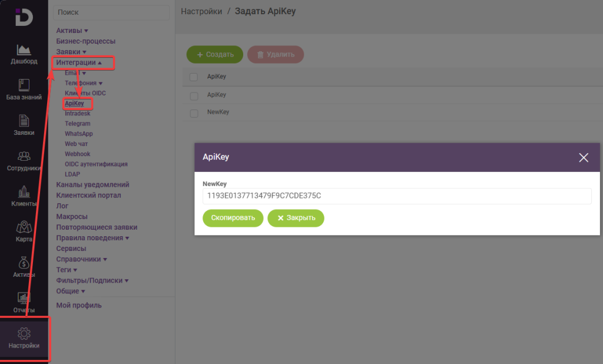Open Бизнес-процессы settings
The height and width of the screenshot is (364, 603).
(x=85, y=41)
